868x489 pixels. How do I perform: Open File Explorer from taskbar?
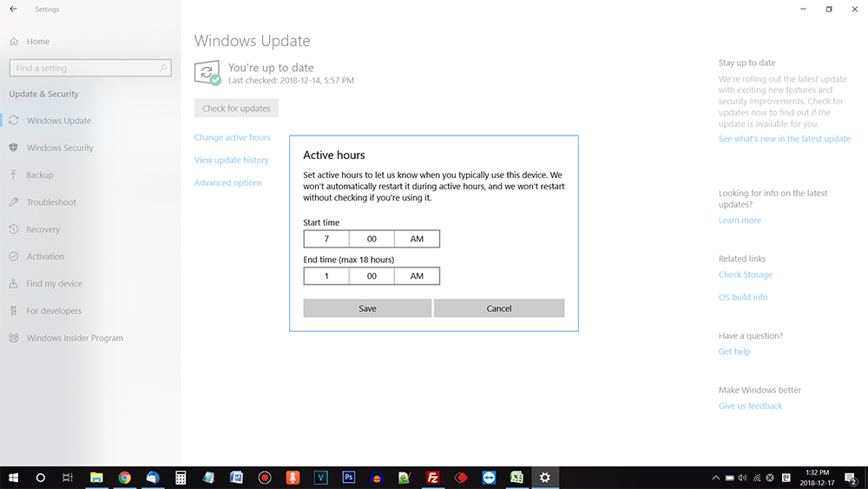coord(96,478)
